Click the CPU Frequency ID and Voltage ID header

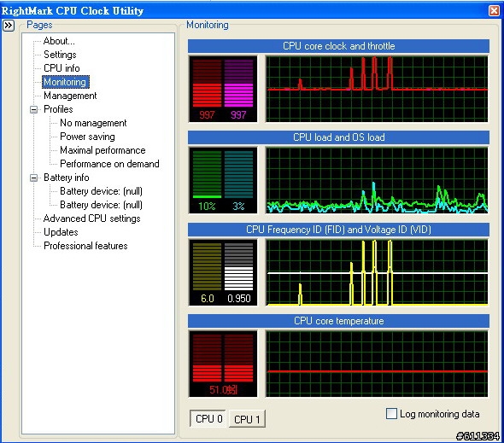338,230
